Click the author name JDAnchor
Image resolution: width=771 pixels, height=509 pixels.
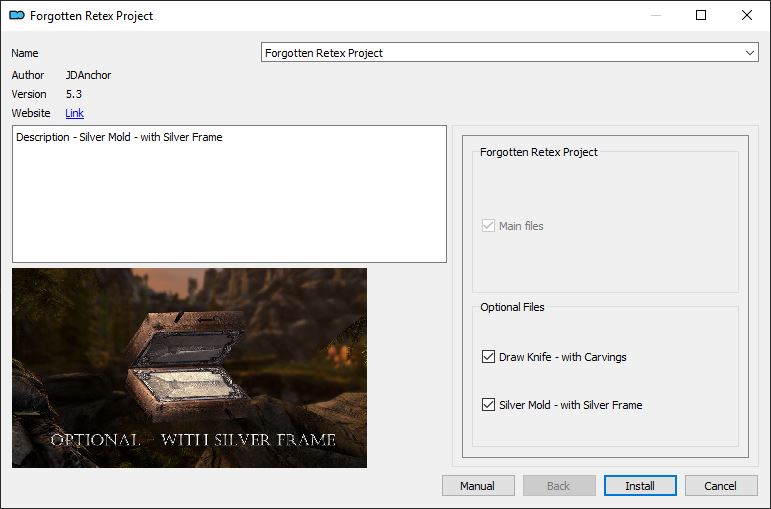[x=89, y=75]
